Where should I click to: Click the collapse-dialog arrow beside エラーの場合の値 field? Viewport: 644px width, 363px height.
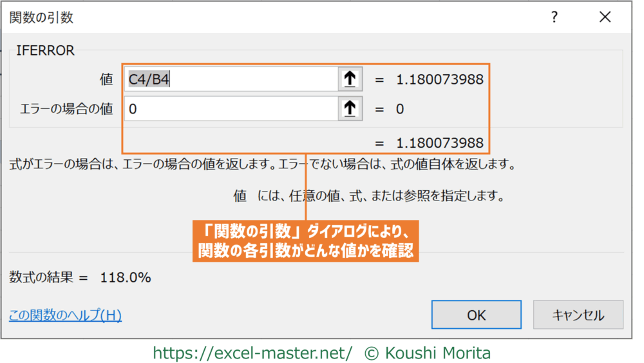click(349, 109)
